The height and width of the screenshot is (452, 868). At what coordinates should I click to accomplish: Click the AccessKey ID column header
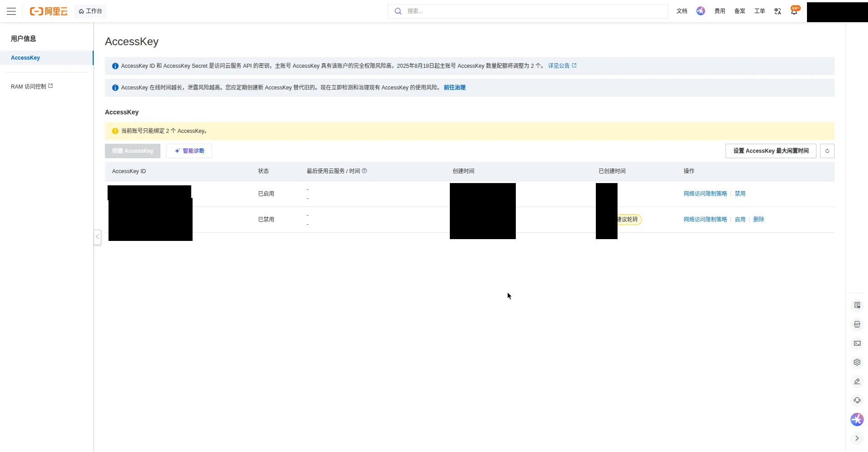[x=129, y=171]
